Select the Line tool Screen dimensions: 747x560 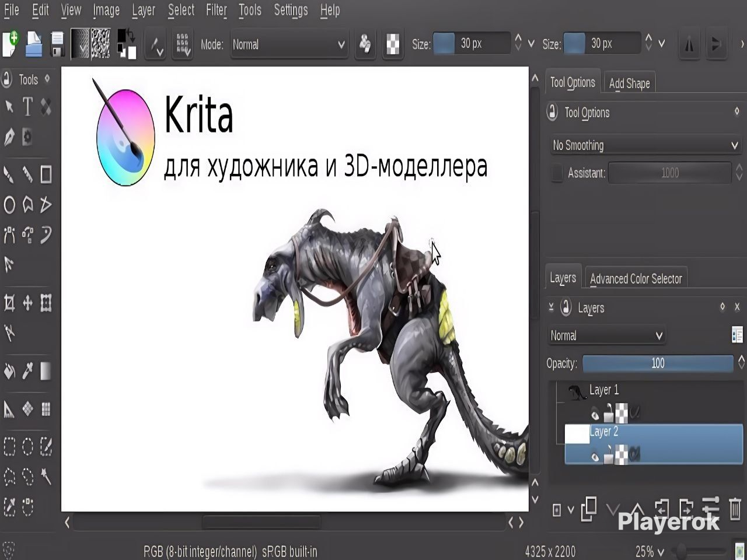27,174
